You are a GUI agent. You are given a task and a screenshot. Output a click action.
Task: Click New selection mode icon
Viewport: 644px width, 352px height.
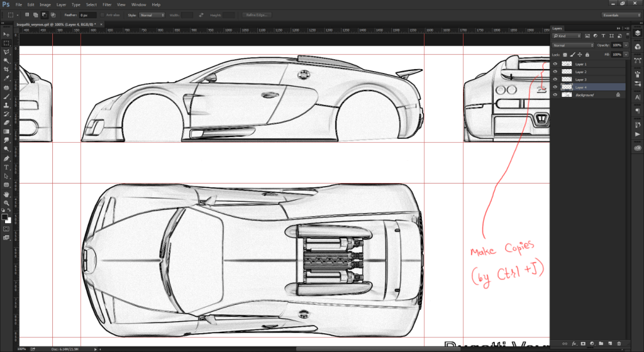click(27, 14)
